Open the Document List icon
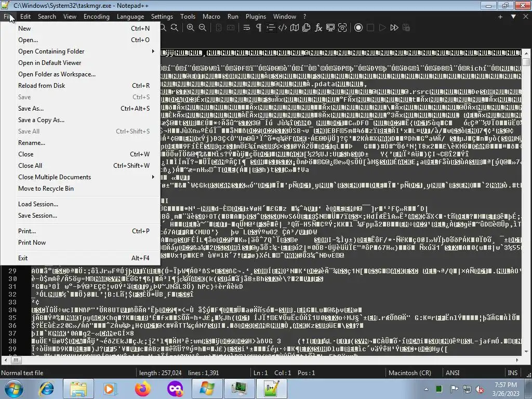This screenshot has width=532, height=399. [x=307, y=28]
